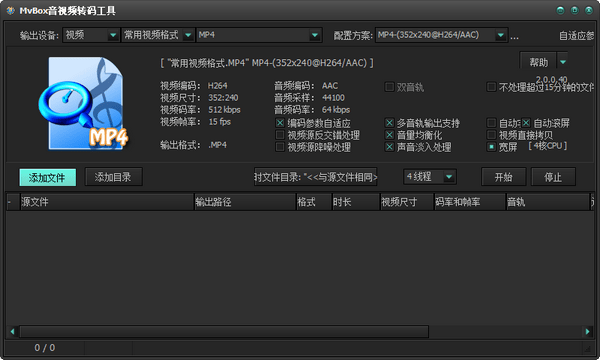
Task: Click the 音轨 column header
Action: [x=548, y=202]
